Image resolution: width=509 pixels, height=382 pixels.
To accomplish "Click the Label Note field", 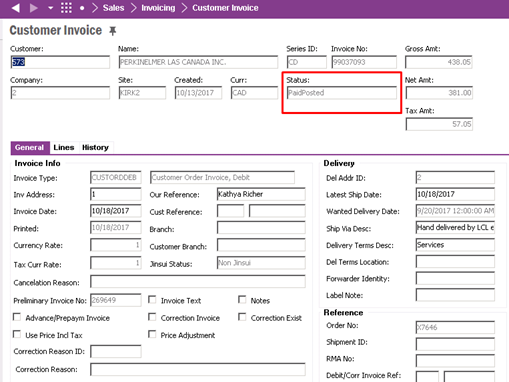I will (x=455, y=295).
